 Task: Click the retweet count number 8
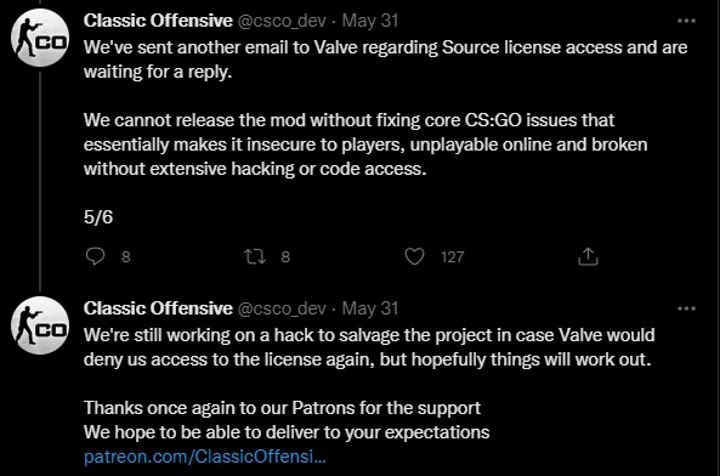coord(285,257)
